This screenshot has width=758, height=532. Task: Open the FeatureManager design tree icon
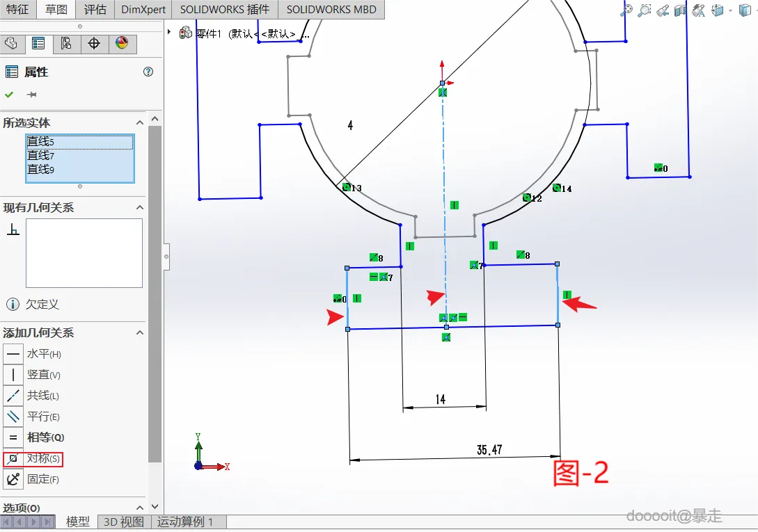[11, 44]
